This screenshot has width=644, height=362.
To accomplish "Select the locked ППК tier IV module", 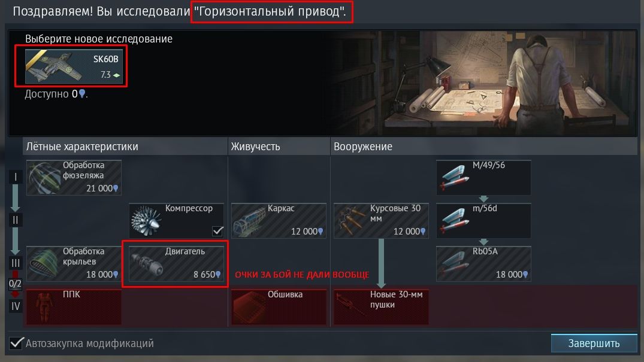I will pyautogui.click(x=74, y=307).
